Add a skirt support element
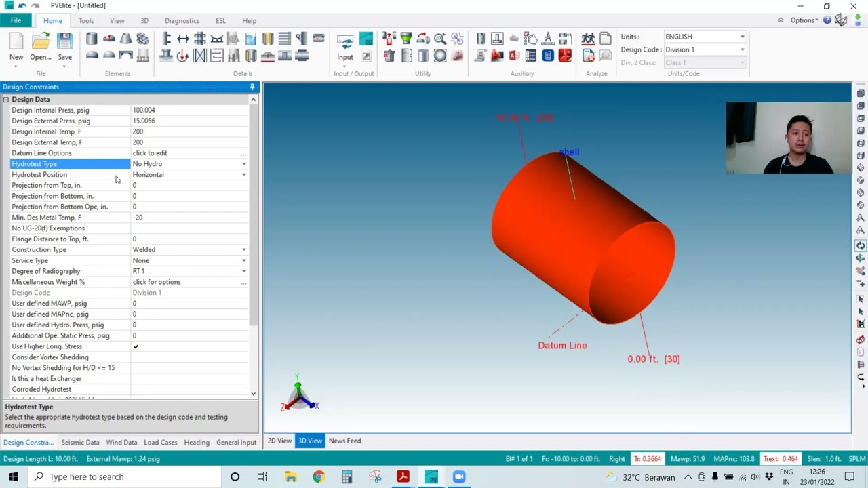This screenshot has height=488, width=868. tap(142, 54)
